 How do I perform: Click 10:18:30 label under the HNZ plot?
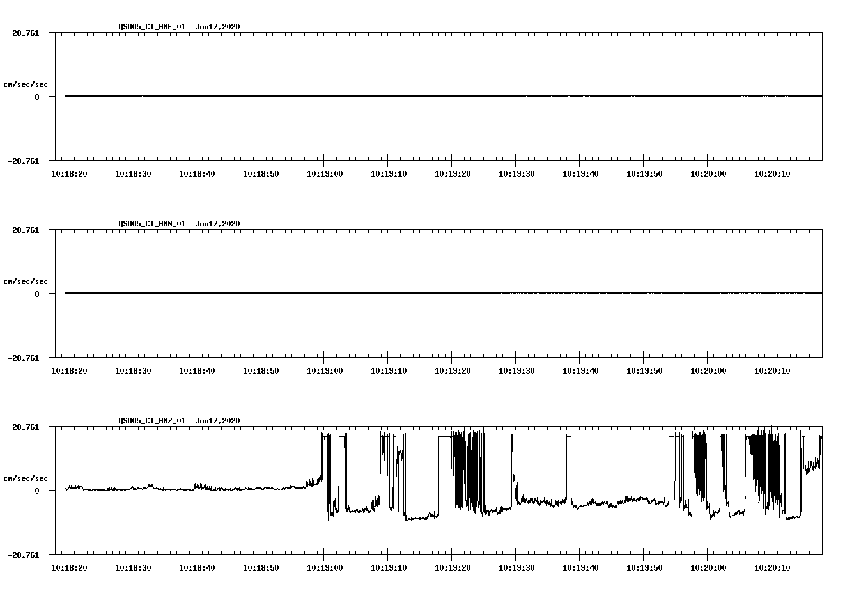pos(133,568)
